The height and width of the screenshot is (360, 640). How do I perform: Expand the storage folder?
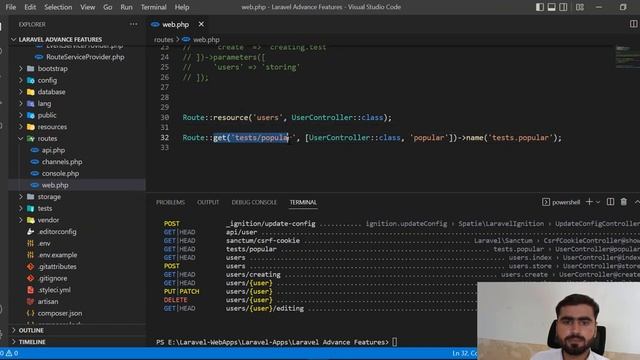click(x=49, y=197)
